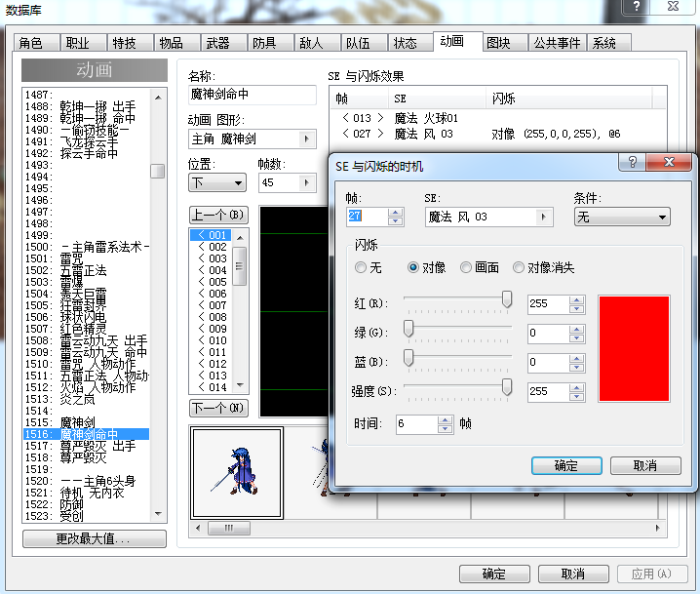Click red value field showing 255
Viewport: 700px width, 594px height.
click(x=549, y=303)
